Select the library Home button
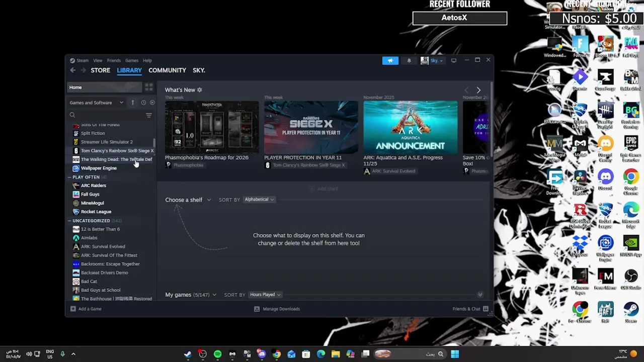This screenshot has width=644, height=362. [104, 87]
